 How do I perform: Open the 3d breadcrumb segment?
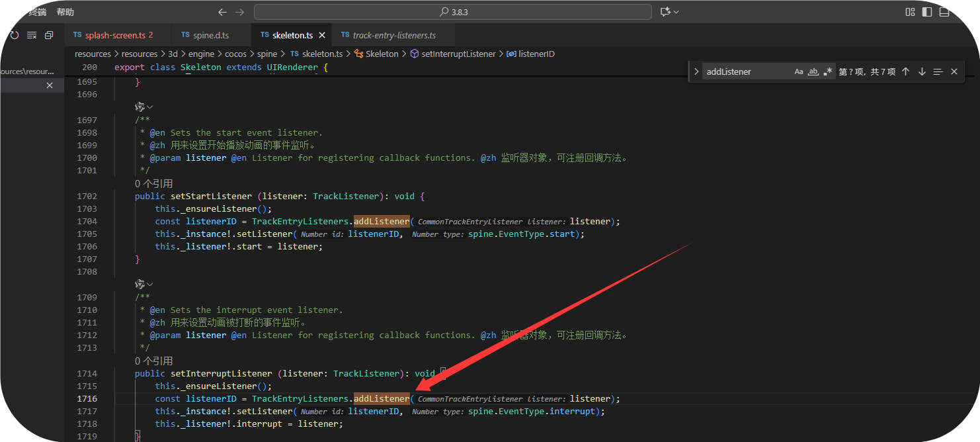(173, 54)
